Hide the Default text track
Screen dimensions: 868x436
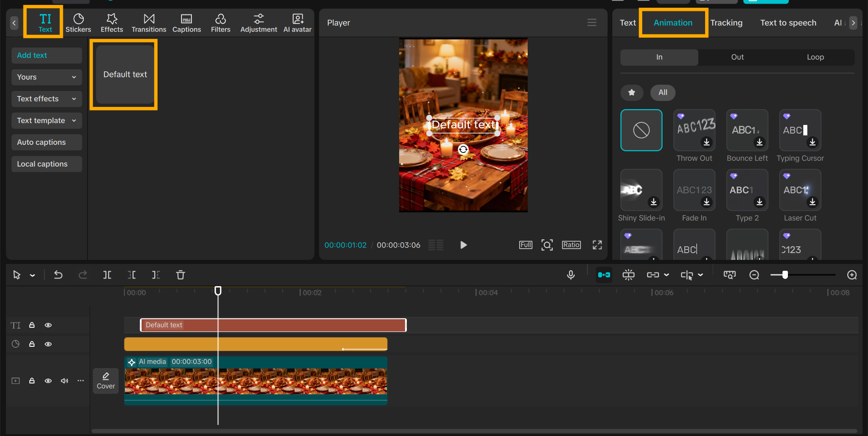[48, 325]
